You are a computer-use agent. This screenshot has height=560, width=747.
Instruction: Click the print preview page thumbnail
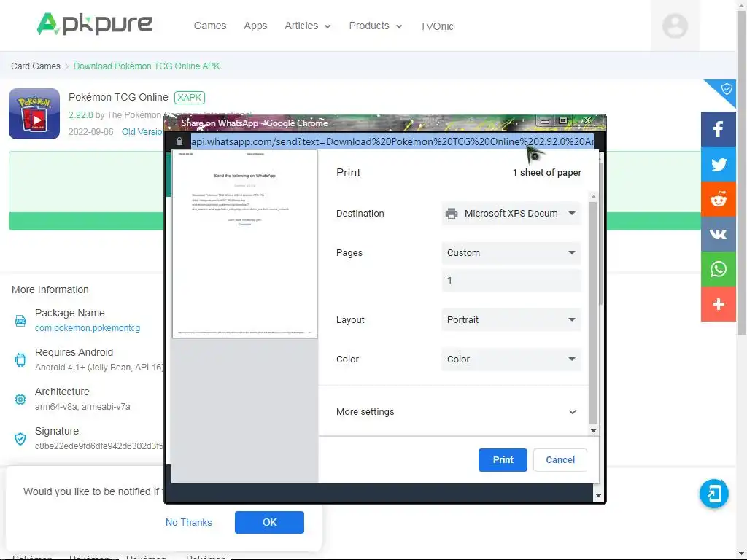(244, 244)
